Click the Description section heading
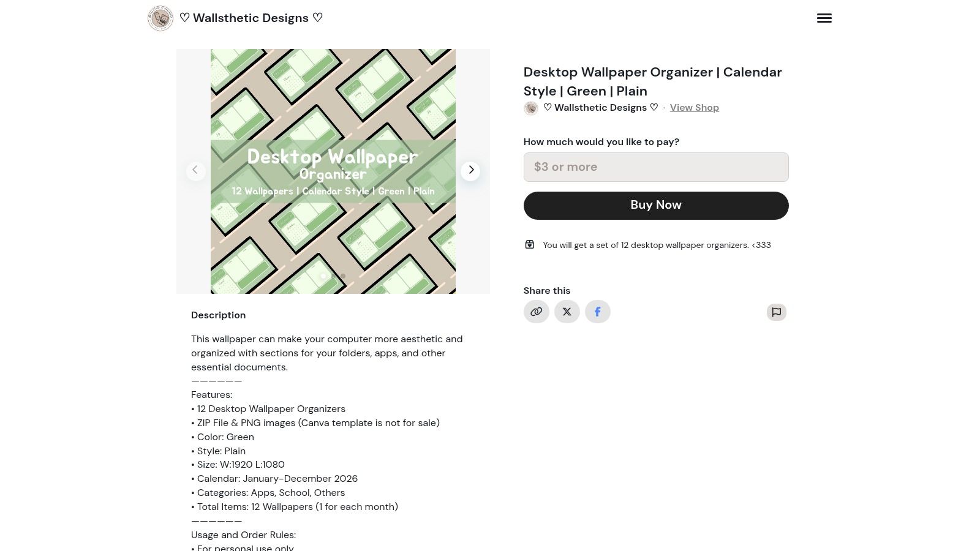 [218, 315]
